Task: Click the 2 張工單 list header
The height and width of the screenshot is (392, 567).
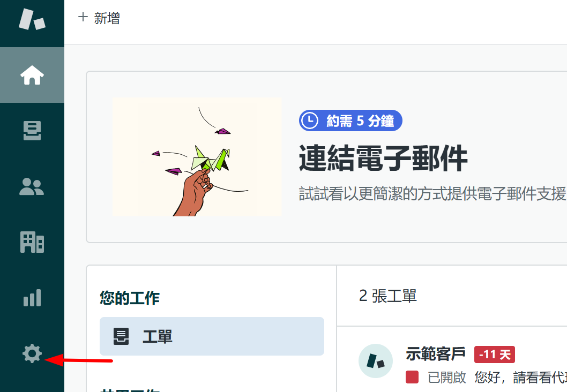Action: pos(387,296)
